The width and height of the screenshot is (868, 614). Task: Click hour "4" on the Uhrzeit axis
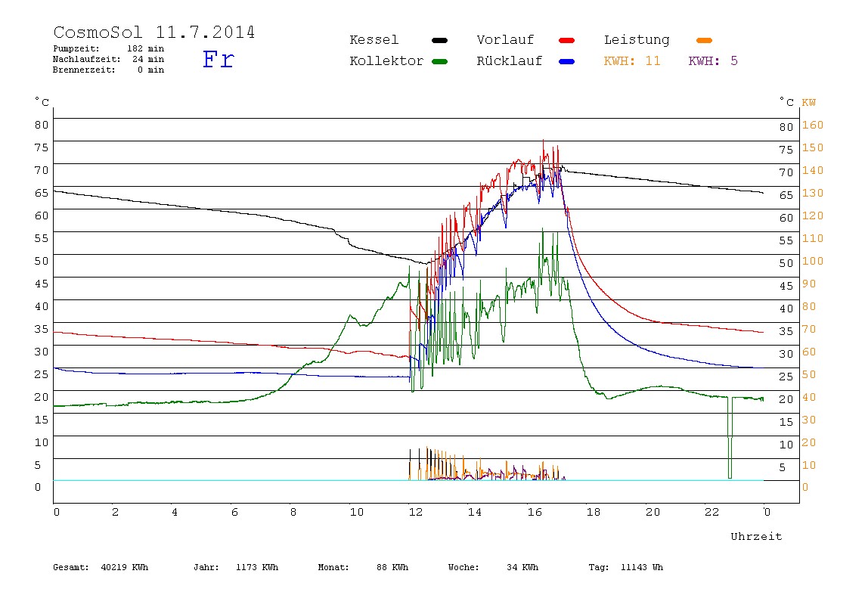click(175, 512)
